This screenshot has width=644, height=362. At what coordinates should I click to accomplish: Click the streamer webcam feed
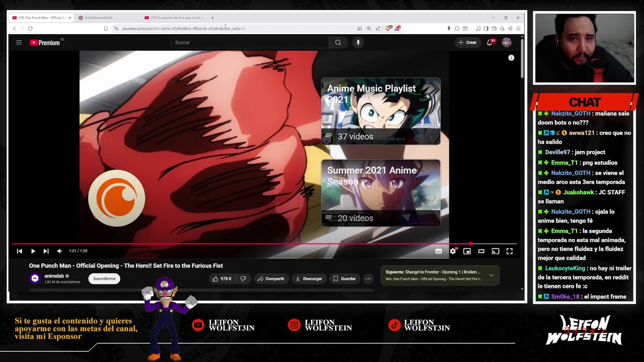[x=585, y=48]
